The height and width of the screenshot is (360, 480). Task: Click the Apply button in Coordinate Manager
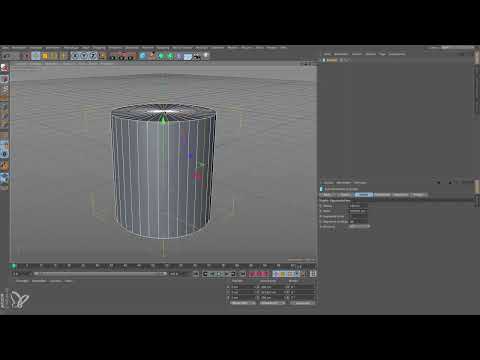pyautogui.click(x=303, y=303)
